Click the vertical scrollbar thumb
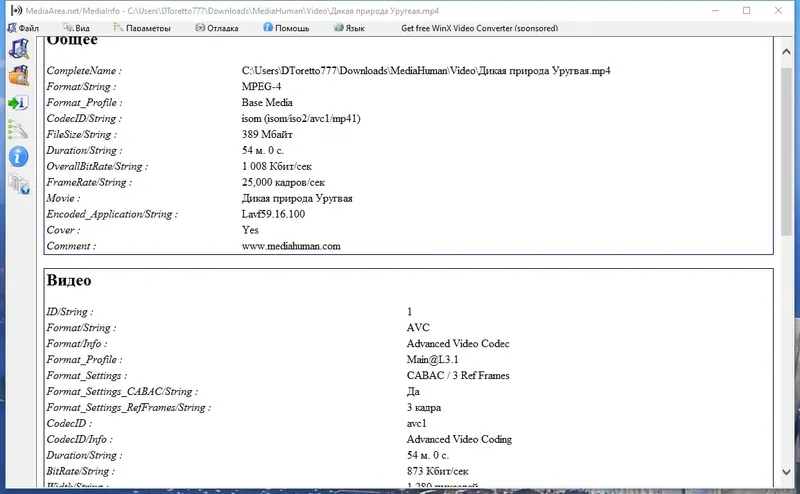The image size is (800, 494). pos(786,151)
